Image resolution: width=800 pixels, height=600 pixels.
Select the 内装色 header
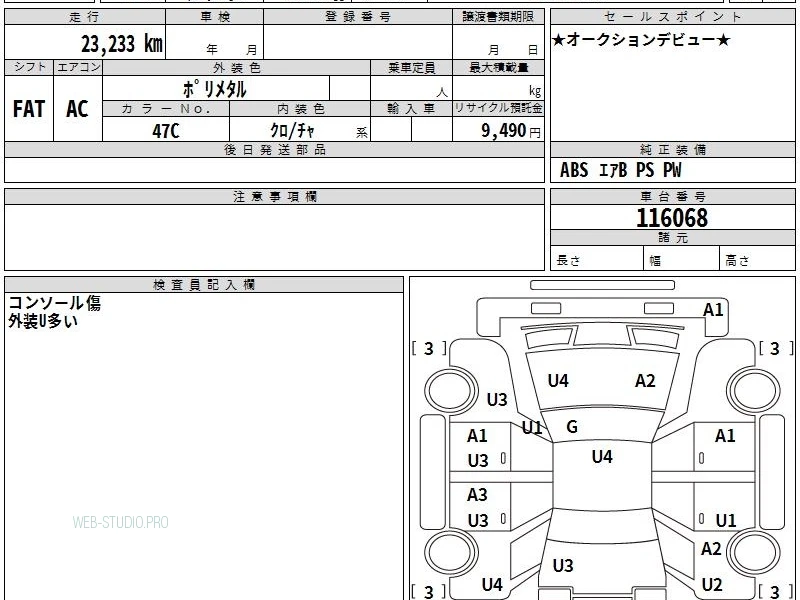[x=301, y=109]
